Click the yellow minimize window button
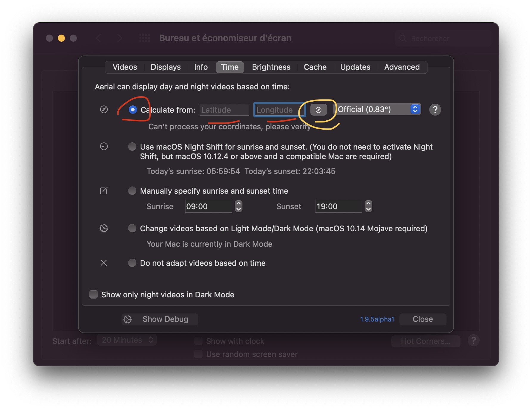The image size is (532, 410). [61, 38]
